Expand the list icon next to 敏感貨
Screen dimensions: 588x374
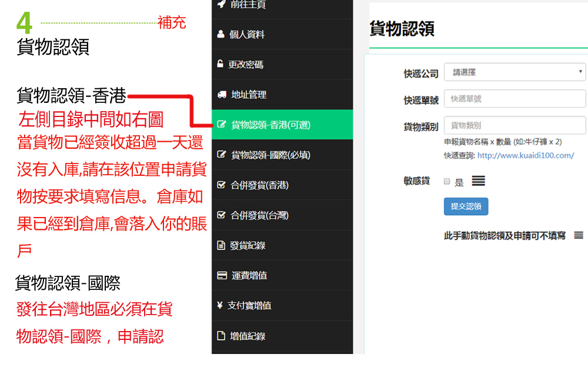(x=479, y=181)
